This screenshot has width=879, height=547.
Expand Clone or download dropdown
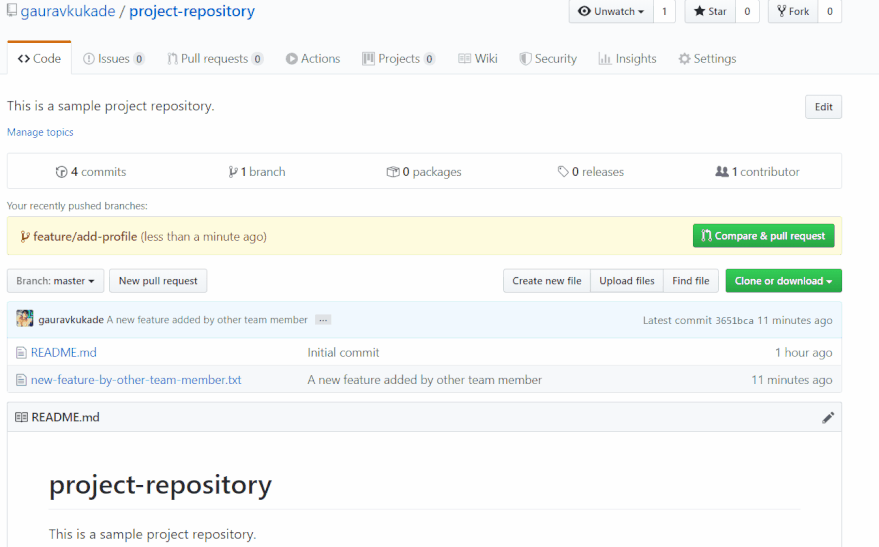[784, 281]
